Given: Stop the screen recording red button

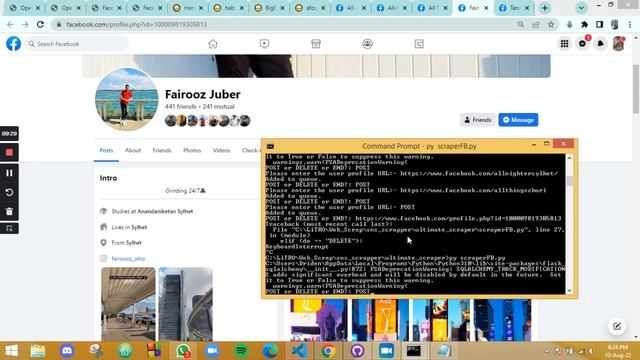Looking at the screenshot, I should point(9,152).
